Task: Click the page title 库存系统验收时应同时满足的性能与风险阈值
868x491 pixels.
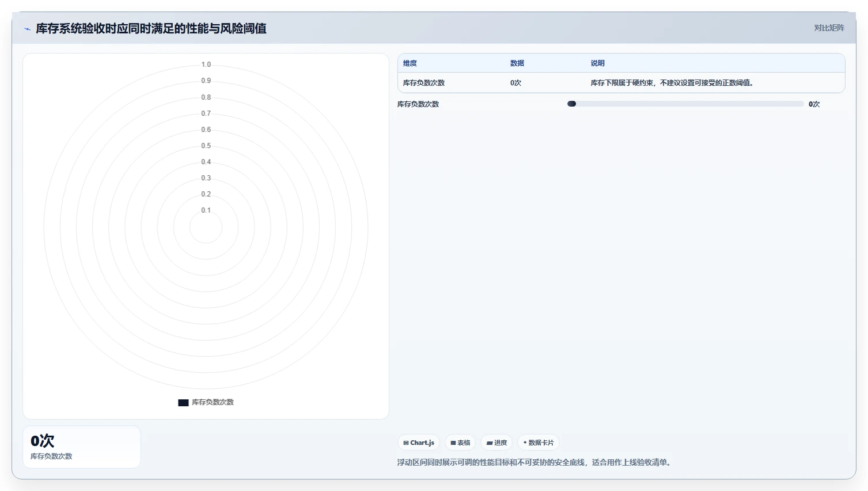Action: [x=151, y=28]
